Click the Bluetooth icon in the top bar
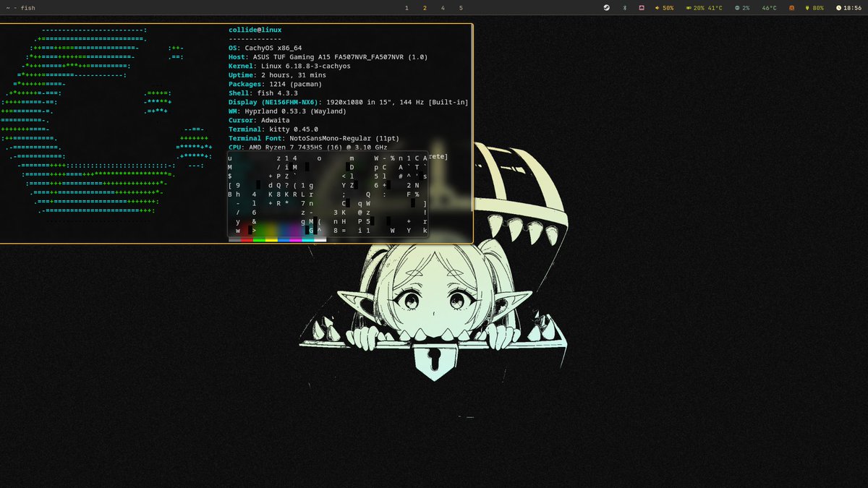 coord(624,7)
